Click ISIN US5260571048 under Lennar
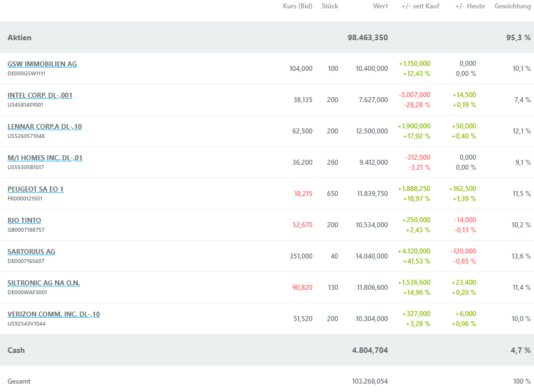Image resolution: width=534 pixels, height=392 pixels. point(26,136)
